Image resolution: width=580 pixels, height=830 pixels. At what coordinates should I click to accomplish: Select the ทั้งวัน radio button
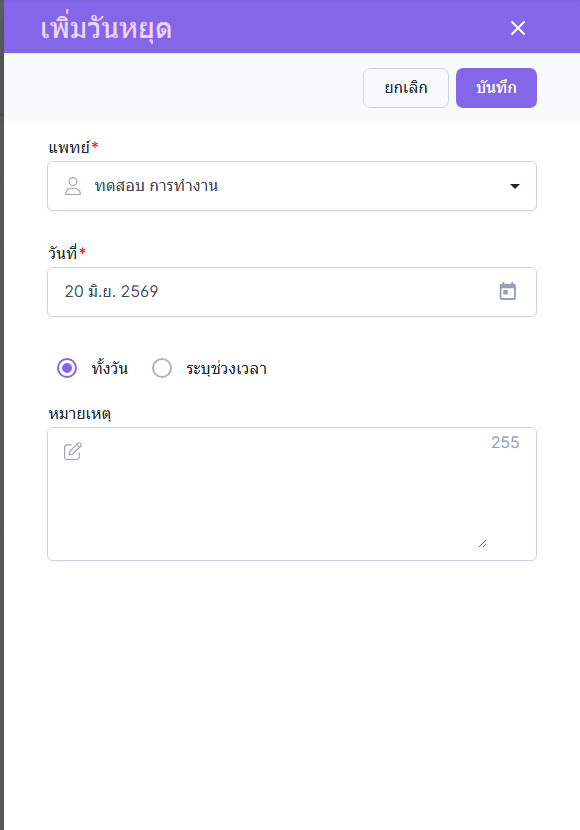coord(67,368)
